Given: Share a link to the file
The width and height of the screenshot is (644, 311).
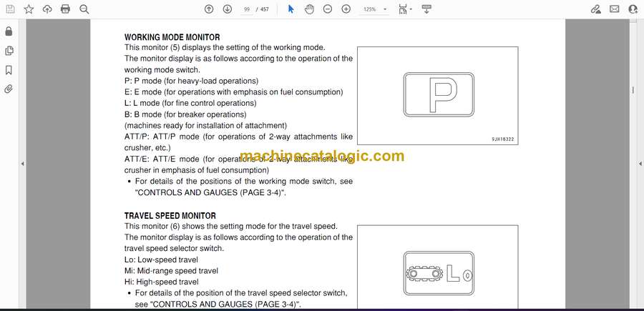Looking at the screenshot, I should tap(596, 9).
